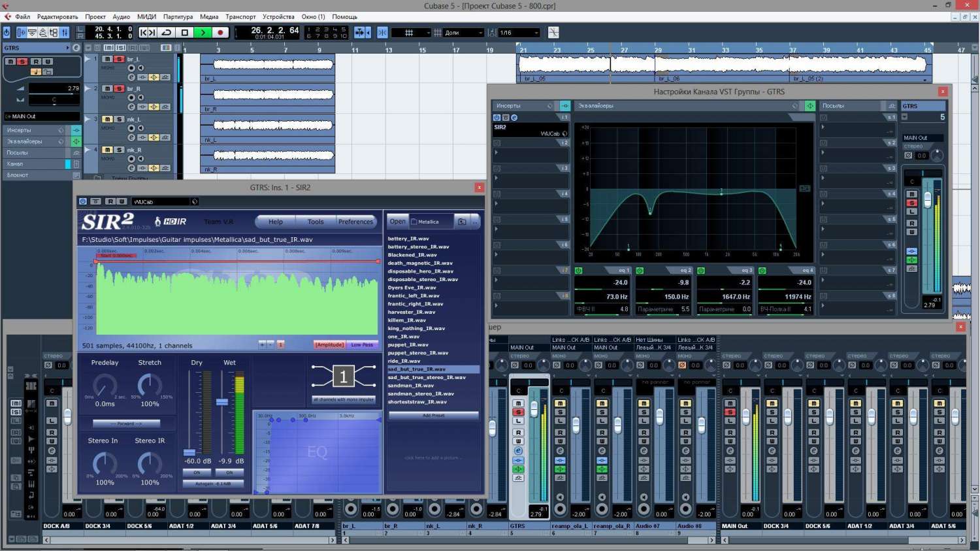Open the Проект menu
This screenshot has width=980, height=551.
click(95, 17)
